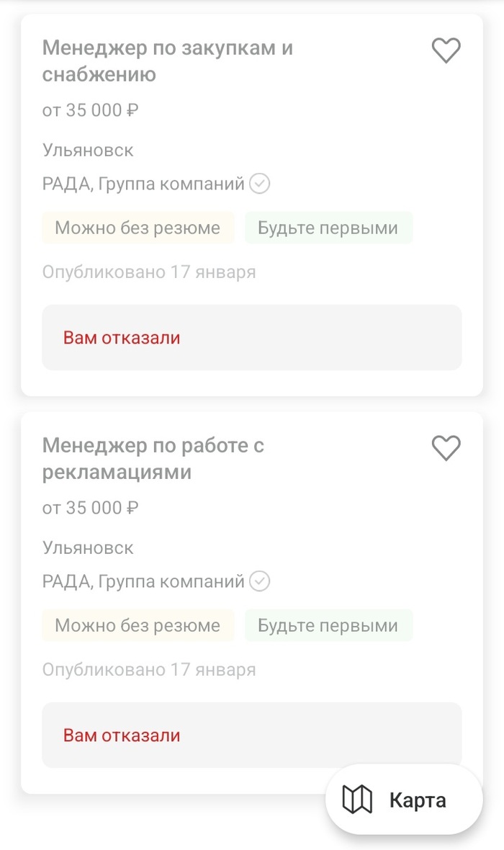Click verified checkmark in the закупкам vacancy card
The width and height of the screenshot is (504, 850).
coord(259,184)
